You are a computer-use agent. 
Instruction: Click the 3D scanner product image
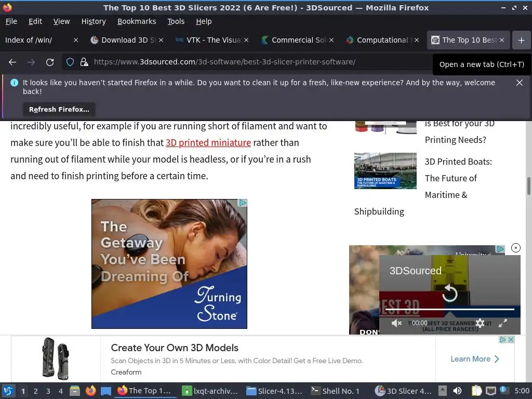point(56,358)
